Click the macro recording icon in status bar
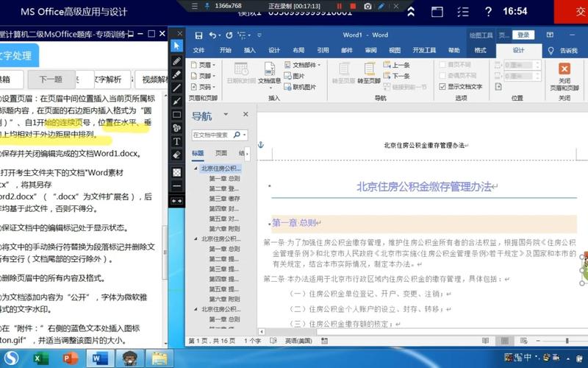Viewport: 588px width, 368px height. point(324,341)
